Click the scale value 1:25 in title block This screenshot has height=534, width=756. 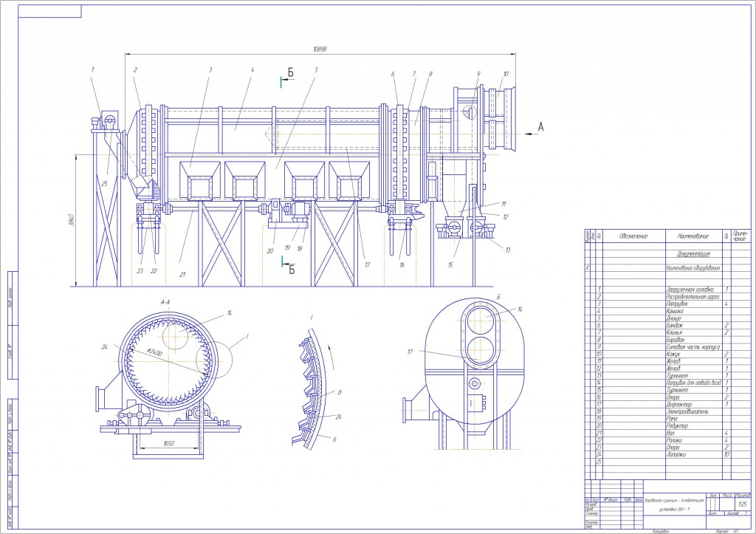(x=742, y=504)
